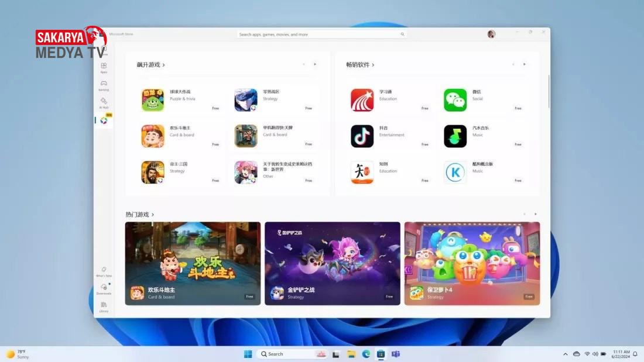Screen dimensions: 644x362
Task: Expand the 畅销软件 section heading
Action: [360, 65]
